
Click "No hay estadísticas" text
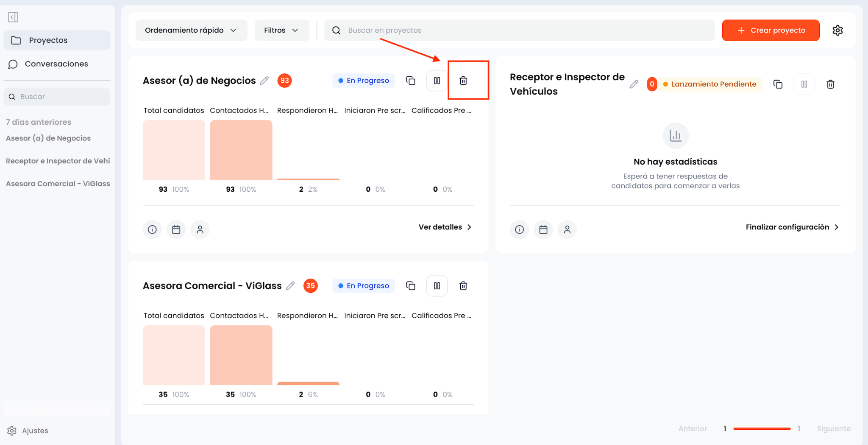[675, 162]
